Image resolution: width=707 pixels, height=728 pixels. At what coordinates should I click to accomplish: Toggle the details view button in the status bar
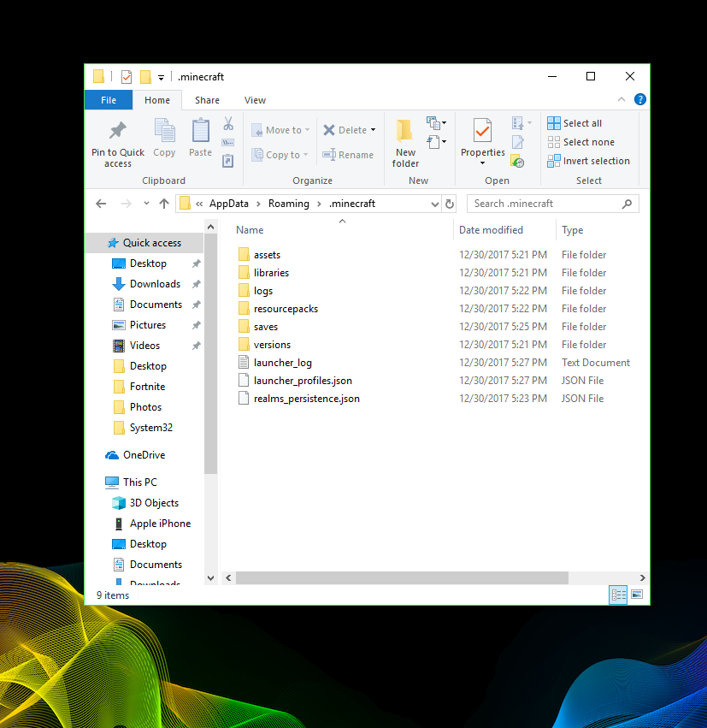tap(617, 595)
